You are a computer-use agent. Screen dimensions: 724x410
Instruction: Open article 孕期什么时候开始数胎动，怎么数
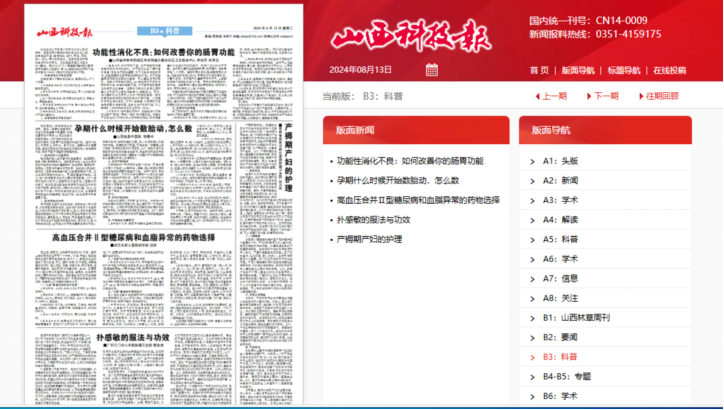coord(398,181)
